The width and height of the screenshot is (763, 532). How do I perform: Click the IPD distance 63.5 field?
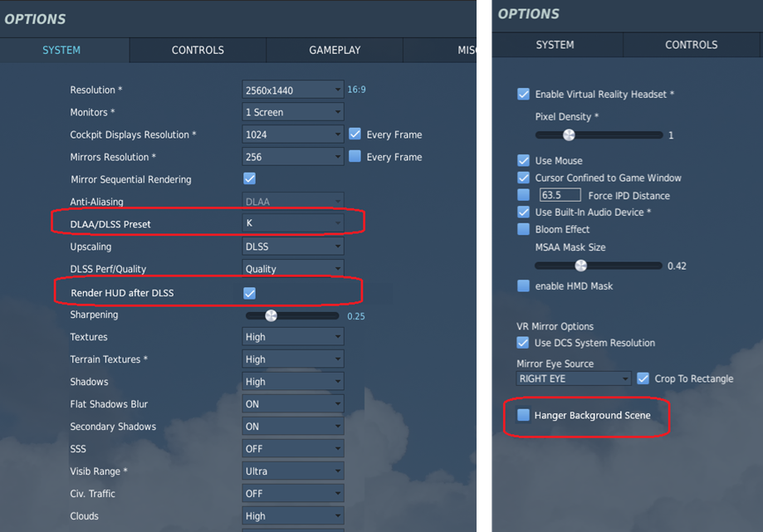560,195
